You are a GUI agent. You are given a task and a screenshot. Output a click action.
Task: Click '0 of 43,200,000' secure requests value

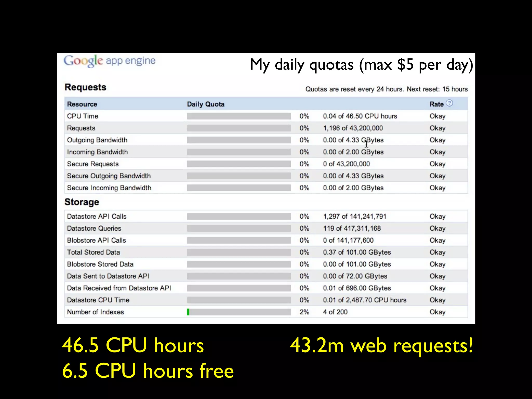(347, 164)
